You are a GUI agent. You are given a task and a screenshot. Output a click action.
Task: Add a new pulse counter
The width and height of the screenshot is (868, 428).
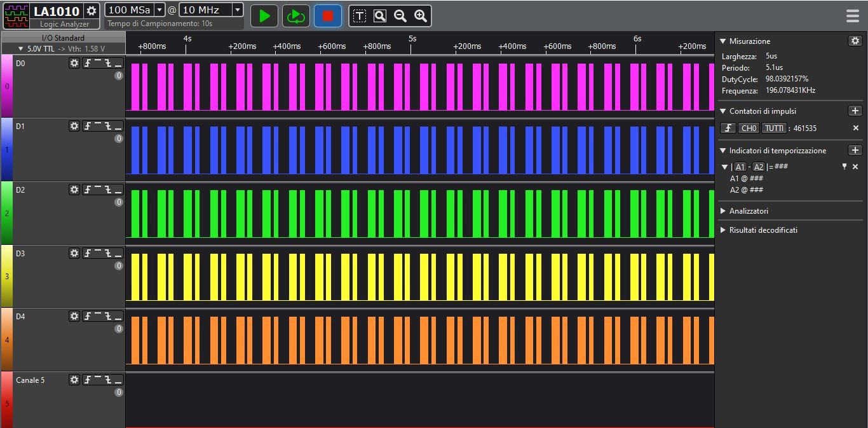(x=855, y=111)
